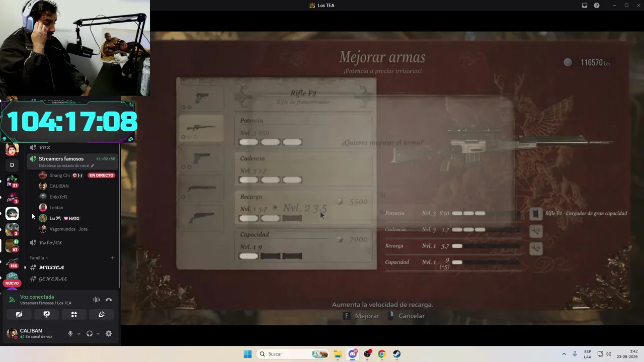Click the 116570 Lei currency counter
644x362 pixels.
[x=587, y=62]
